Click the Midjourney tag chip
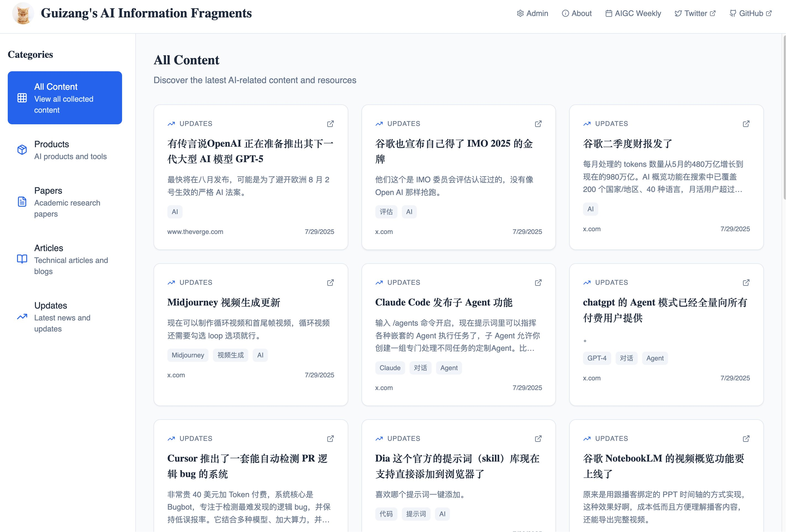This screenshot has width=786, height=532. pos(188,355)
